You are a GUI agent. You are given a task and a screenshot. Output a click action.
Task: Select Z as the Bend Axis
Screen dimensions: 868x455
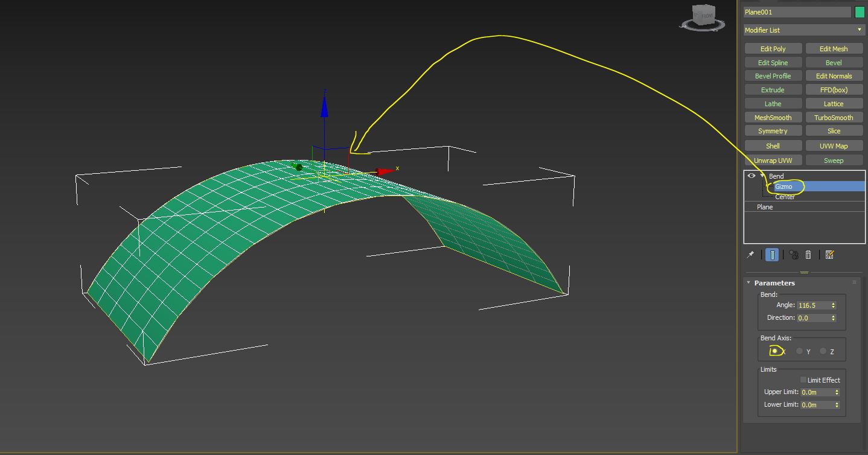822,350
